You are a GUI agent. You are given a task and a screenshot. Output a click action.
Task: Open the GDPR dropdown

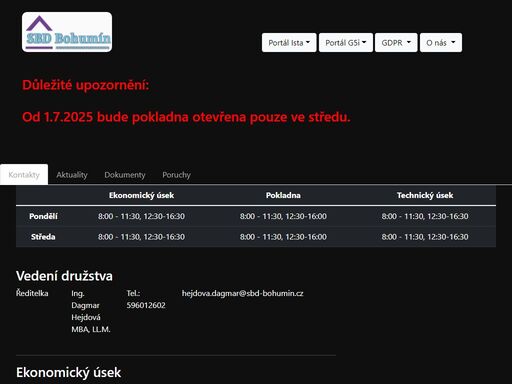[x=396, y=43]
